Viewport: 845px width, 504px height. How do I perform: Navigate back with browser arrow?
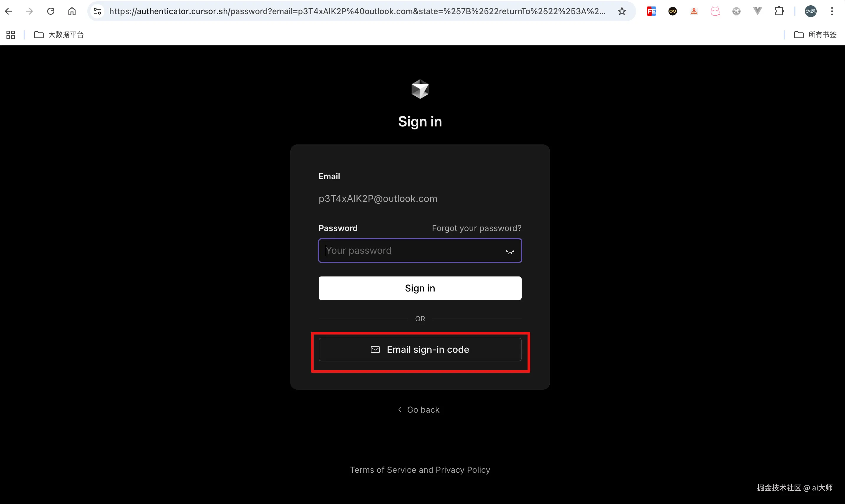9,11
